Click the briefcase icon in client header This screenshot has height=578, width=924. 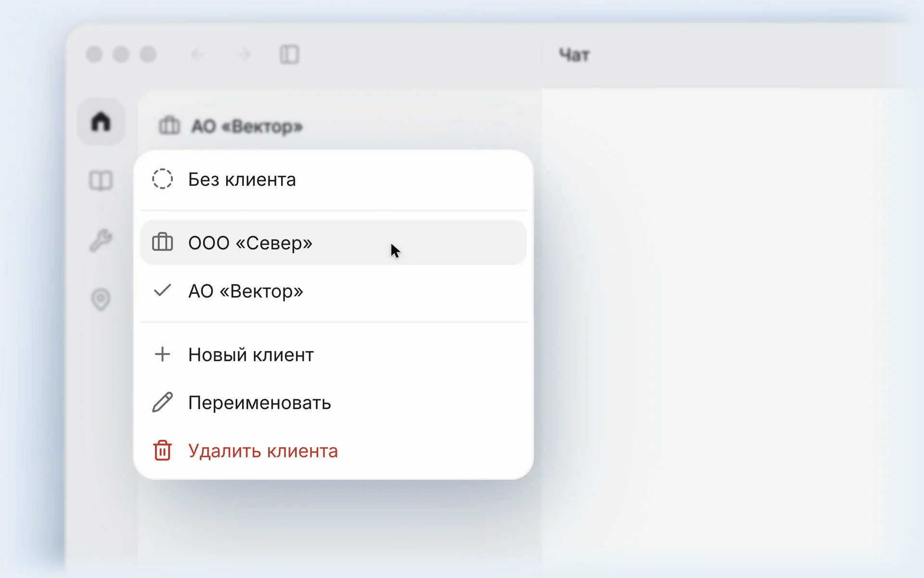[x=169, y=125]
